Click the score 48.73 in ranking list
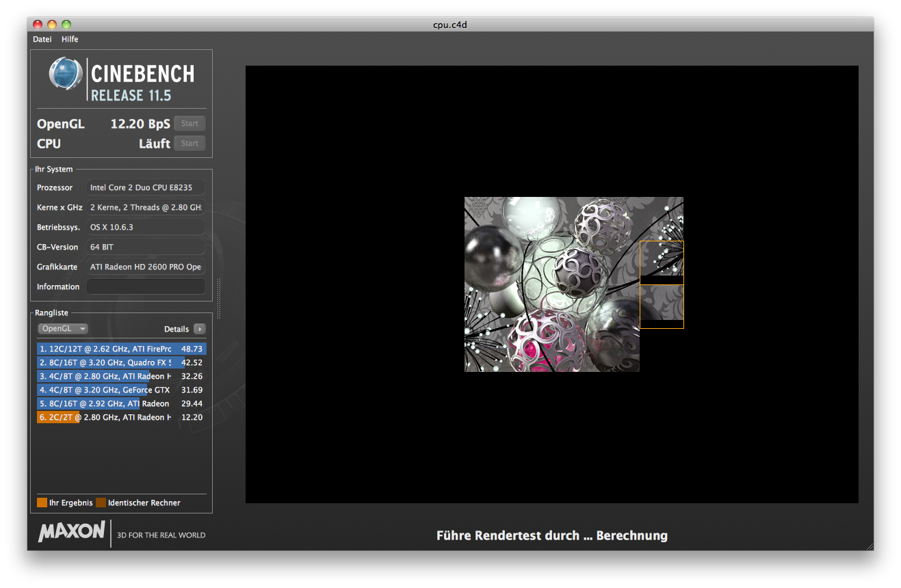 [x=192, y=349]
